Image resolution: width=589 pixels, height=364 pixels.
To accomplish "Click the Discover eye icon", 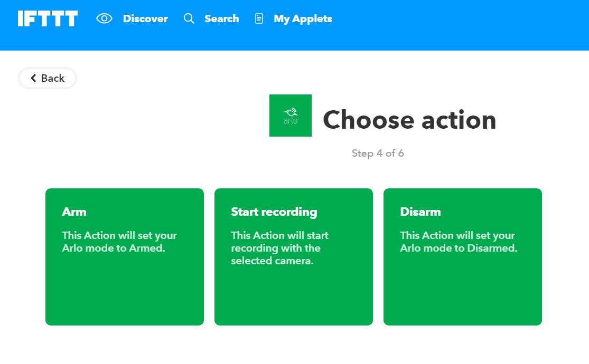I will (104, 18).
